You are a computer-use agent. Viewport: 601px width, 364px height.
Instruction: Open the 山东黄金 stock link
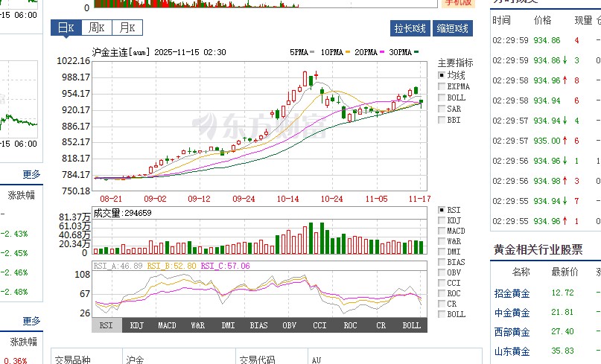[x=512, y=351]
